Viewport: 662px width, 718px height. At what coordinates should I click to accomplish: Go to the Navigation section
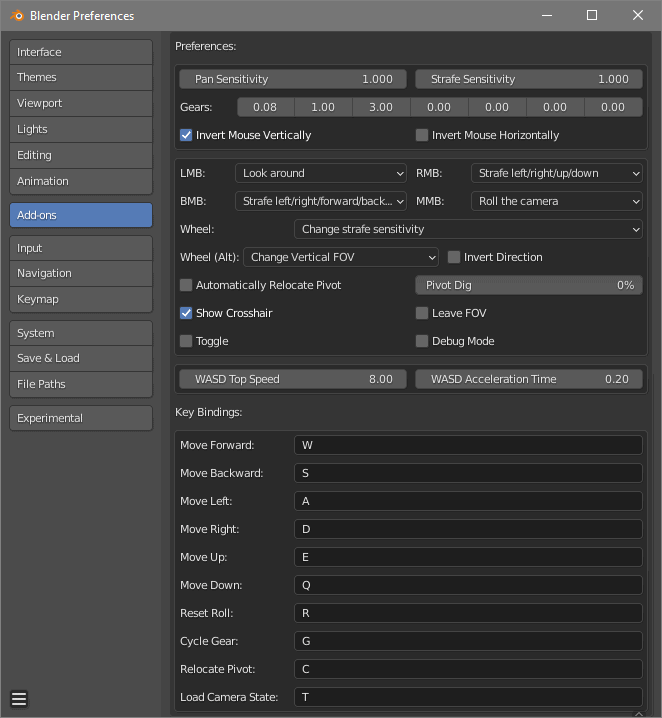[81, 273]
